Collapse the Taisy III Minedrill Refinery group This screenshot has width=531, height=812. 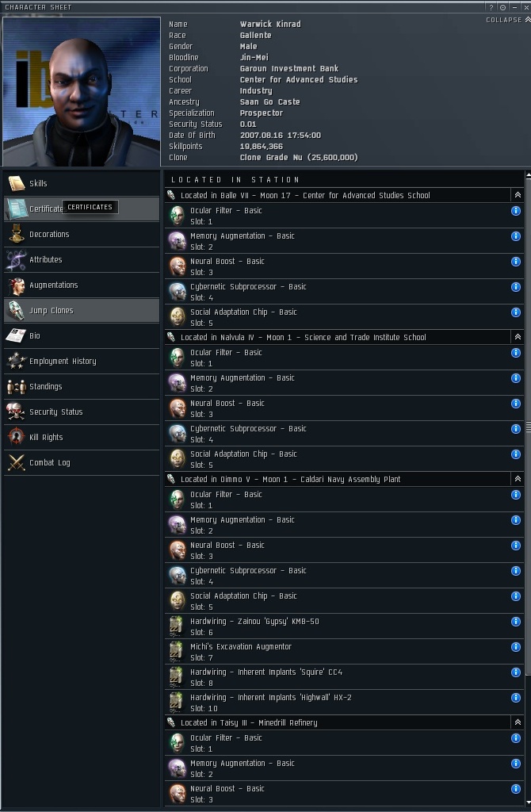click(518, 722)
